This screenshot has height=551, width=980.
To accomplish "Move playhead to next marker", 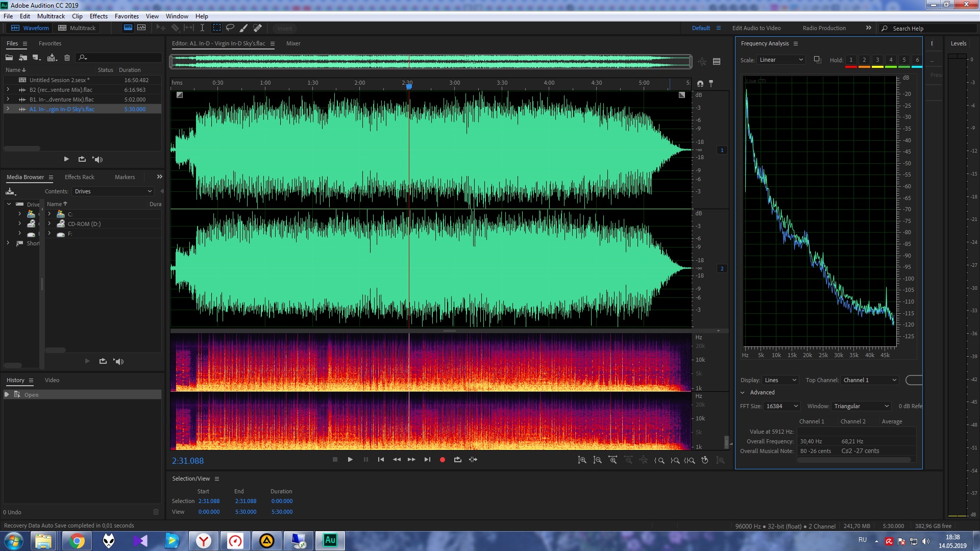I will pyautogui.click(x=427, y=460).
